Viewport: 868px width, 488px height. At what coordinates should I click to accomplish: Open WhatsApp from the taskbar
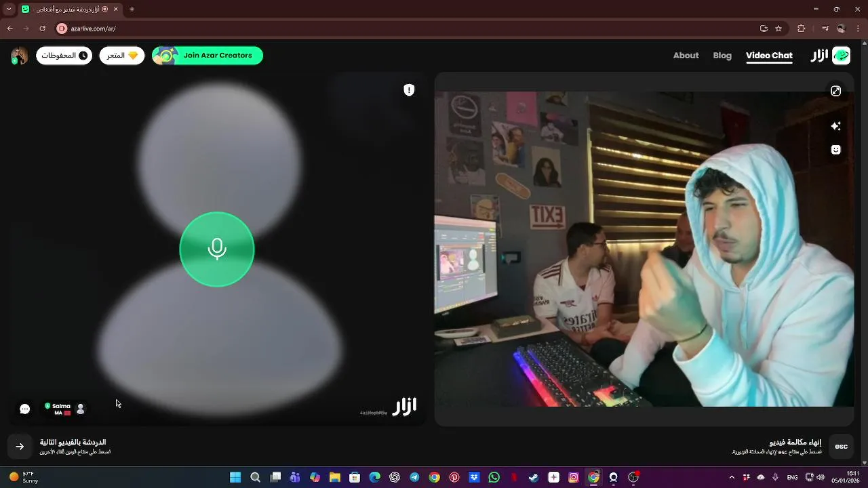point(494,477)
